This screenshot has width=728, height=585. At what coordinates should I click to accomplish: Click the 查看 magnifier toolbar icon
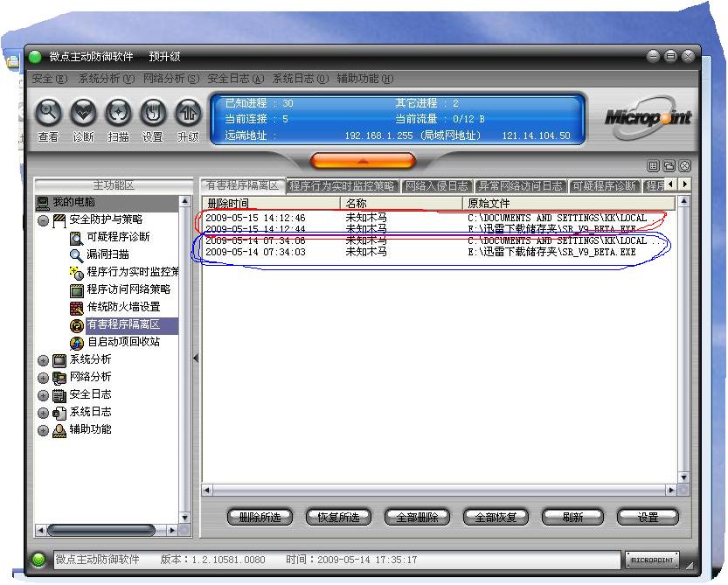click(48, 113)
